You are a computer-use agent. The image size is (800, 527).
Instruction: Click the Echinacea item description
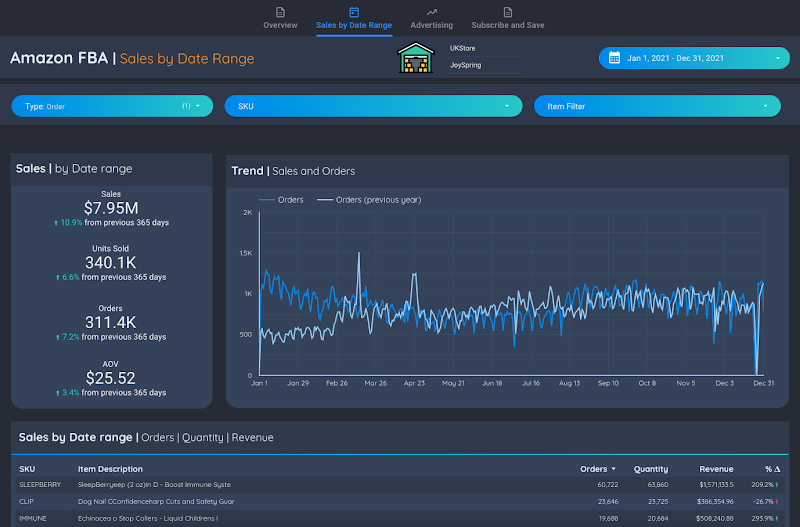148,518
